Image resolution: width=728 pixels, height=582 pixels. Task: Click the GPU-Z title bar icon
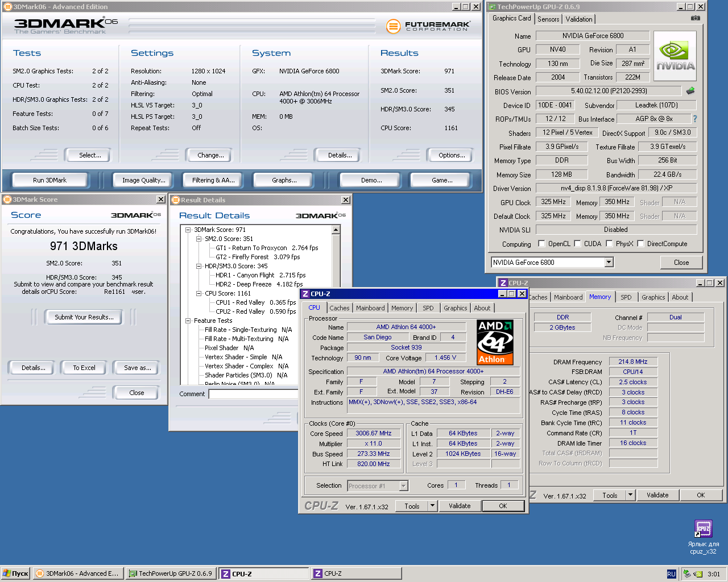pyautogui.click(x=492, y=7)
